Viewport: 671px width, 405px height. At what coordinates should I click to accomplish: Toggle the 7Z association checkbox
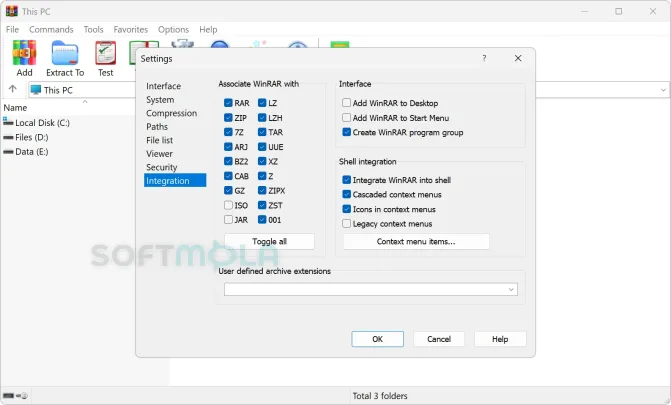pyautogui.click(x=228, y=132)
